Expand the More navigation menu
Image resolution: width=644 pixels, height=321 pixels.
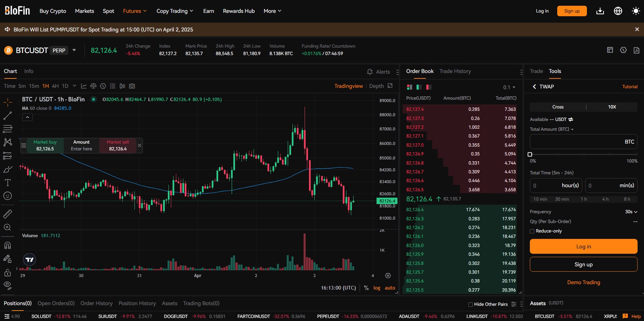[272, 11]
